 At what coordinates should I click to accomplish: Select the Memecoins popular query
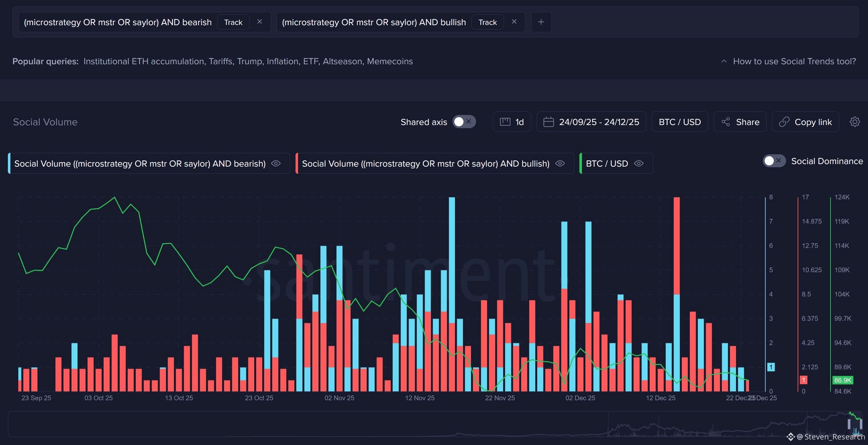pyautogui.click(x=389, y=61)
